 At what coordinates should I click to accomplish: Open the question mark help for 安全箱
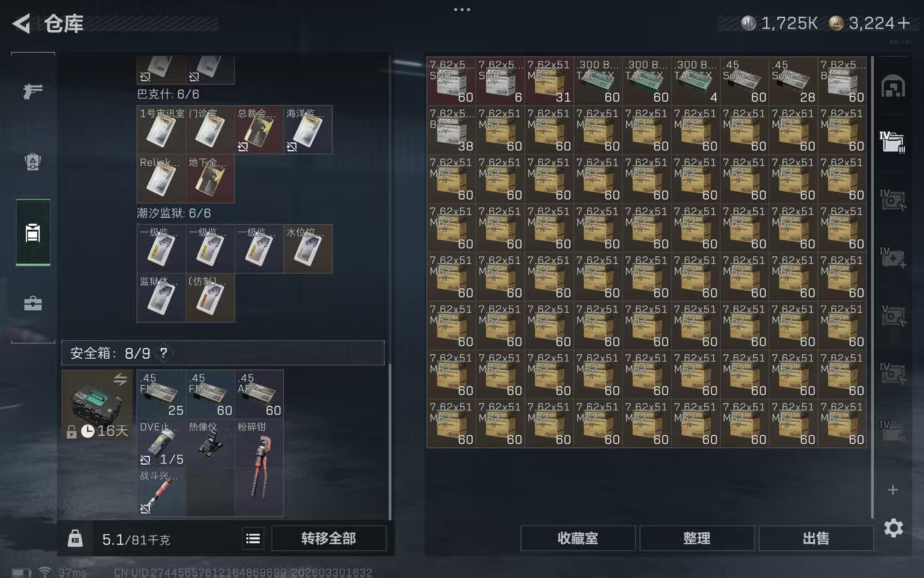pos(164,353)
